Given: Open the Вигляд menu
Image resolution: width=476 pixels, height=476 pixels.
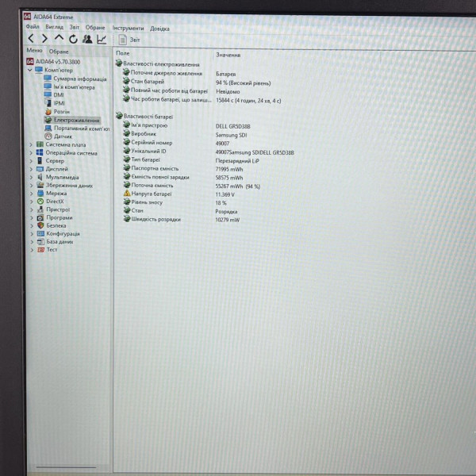Looking at the screenshot, I should pyautogui.click(x=54, y=27).
